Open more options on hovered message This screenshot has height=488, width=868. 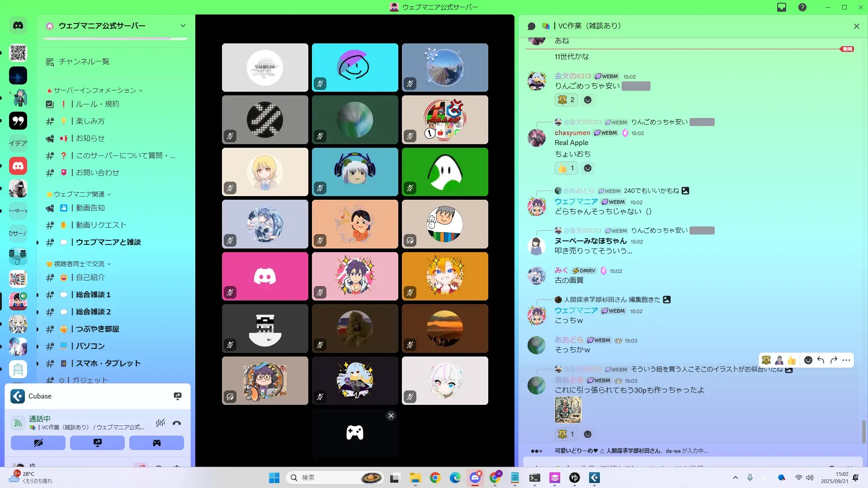coord(847,360)
